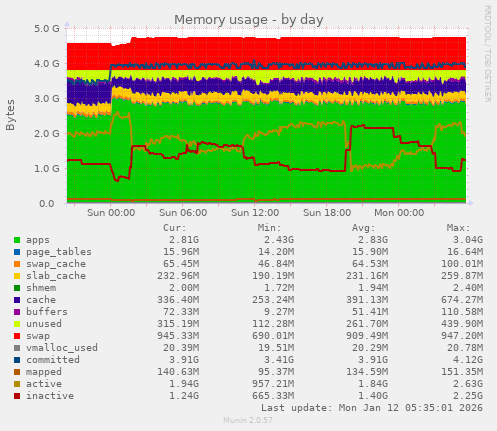Click the active min value 957.21M
497x431 pixels.
click(x=273, y=384)
